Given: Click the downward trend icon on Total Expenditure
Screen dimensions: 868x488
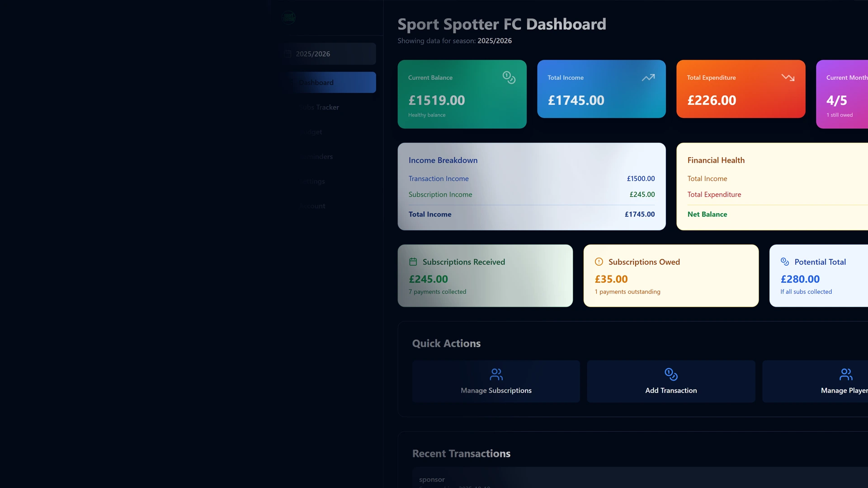Looking at the screenshot, I should pos(788,77).
